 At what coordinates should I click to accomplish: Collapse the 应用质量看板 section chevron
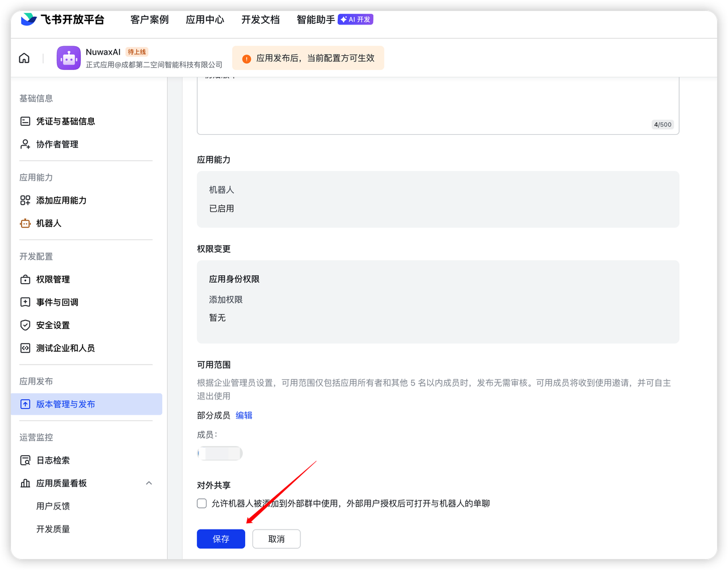(x=149, y=483)
